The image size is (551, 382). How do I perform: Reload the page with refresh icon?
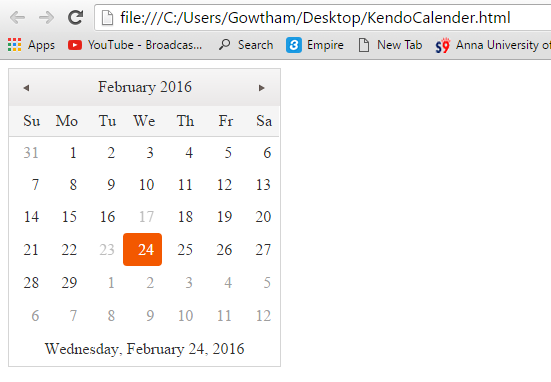point(75,18)
